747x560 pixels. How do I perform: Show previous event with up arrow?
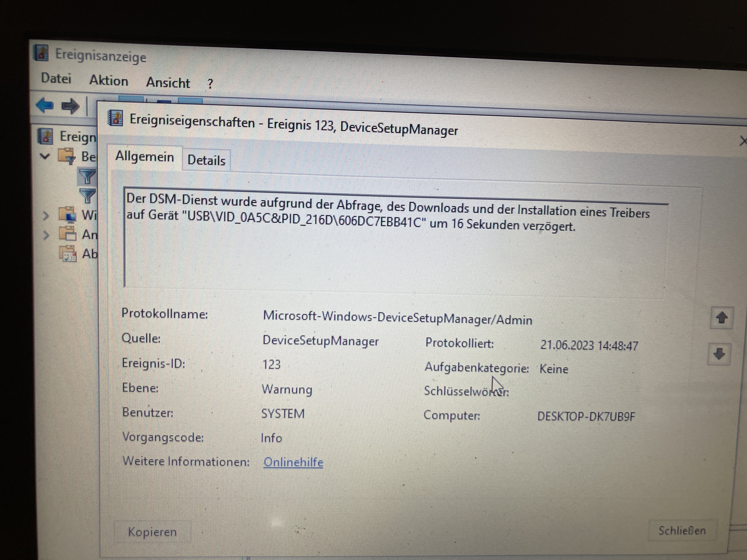[x=721, y=318]
